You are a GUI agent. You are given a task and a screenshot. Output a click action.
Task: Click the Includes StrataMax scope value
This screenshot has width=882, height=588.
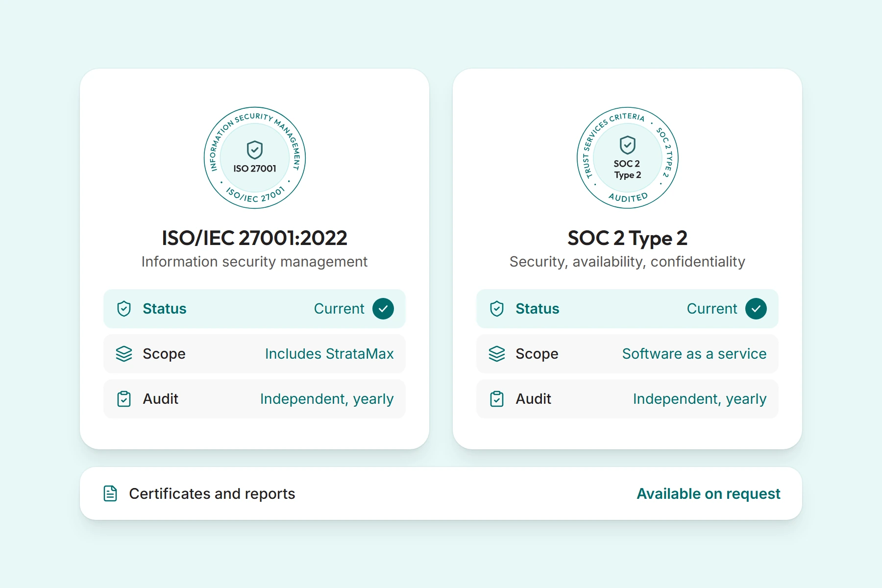(x=329, y=354)
